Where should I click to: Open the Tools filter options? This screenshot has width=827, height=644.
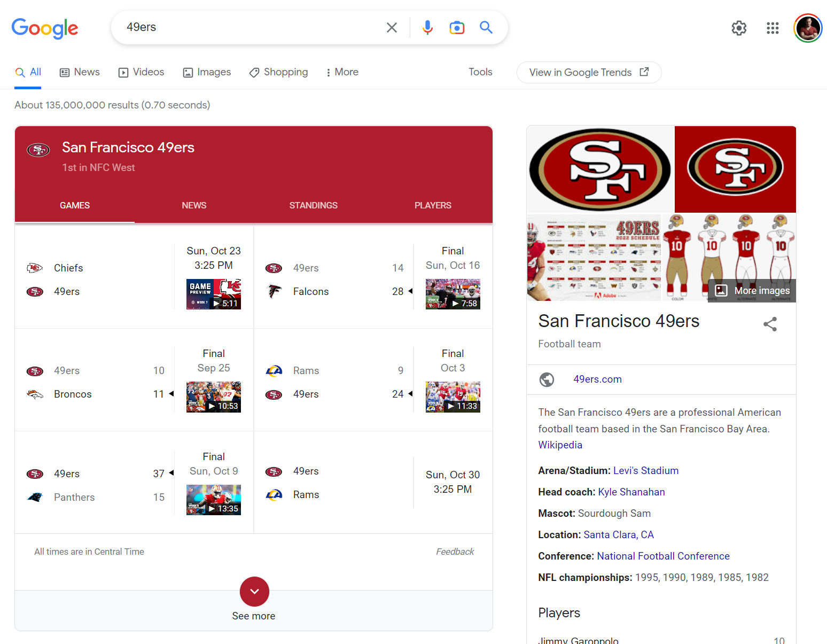(x=480, y=72)
